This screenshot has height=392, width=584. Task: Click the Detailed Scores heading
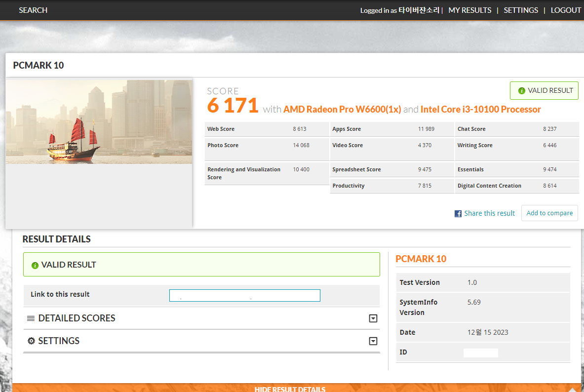pyautogui.click(x=77, y=318)
